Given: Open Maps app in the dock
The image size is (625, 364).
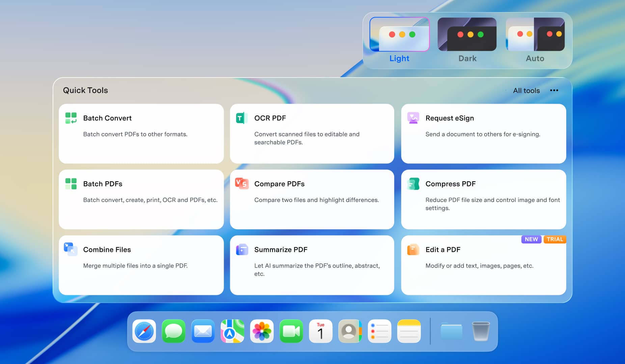Looking at the screenshot, I should click(x=233, y=331).
